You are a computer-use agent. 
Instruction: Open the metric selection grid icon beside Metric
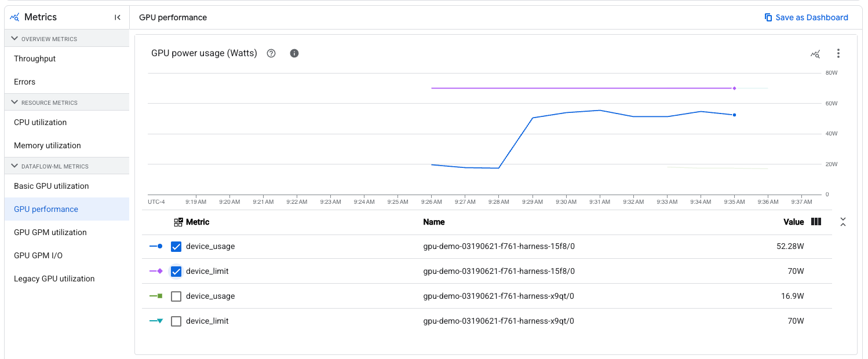pos(178,222)
